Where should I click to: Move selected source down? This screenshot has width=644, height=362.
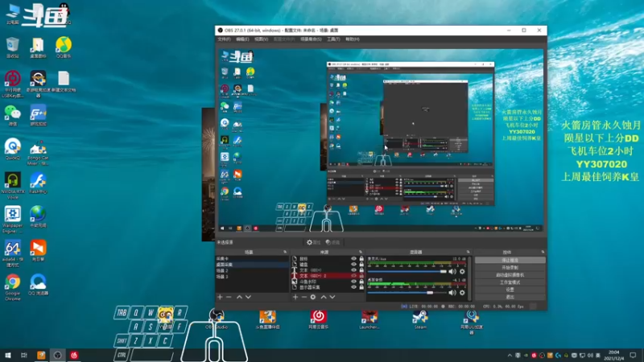(x=332, y=297)
